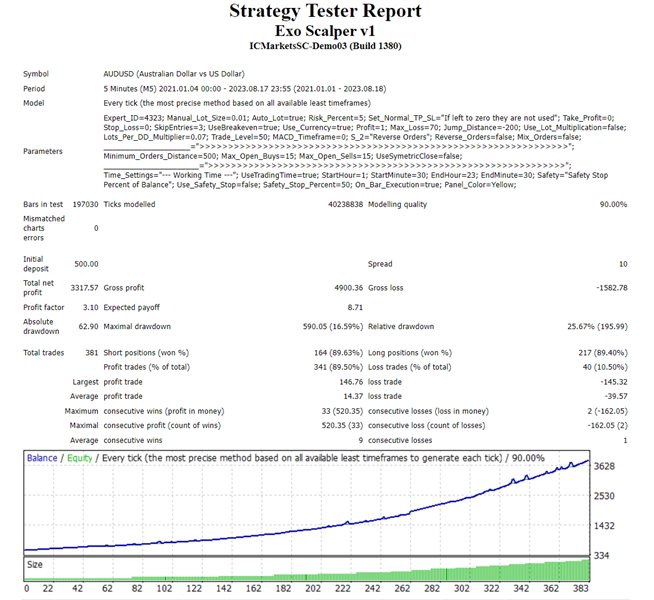
Task: Select Long positions value 217 (89.40%)
Action: click(603, 353)
